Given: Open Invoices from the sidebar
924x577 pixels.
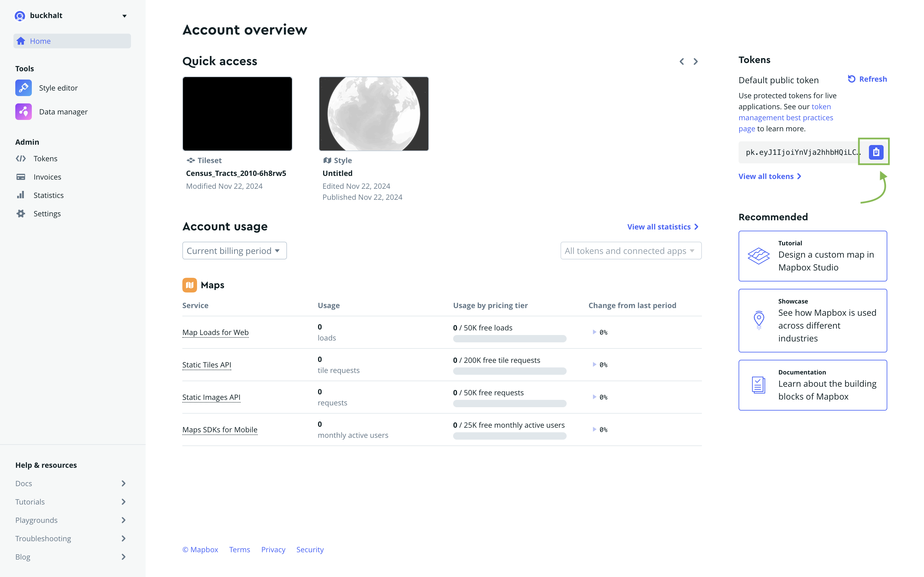Looking at the screenshot, I should [47, 177].
